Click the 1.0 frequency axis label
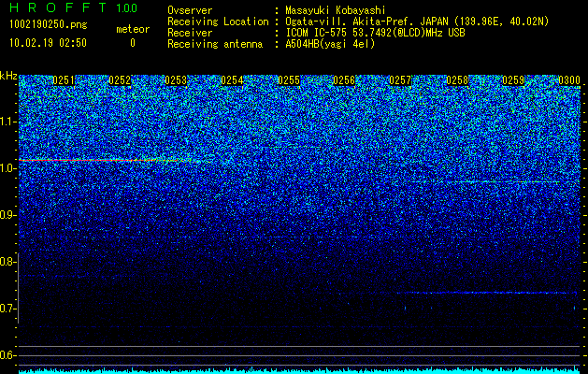Screen dimensions: 588x374 (7, 168)
